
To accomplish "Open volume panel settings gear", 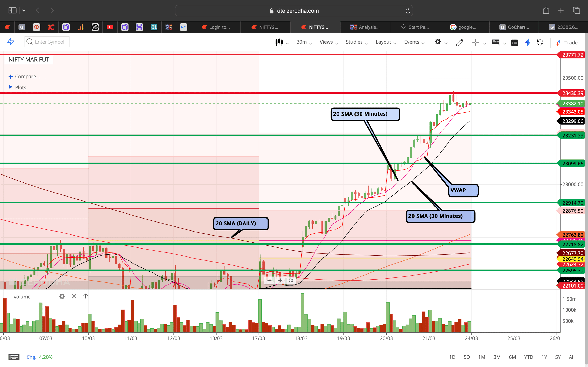I will pos(62,296).
